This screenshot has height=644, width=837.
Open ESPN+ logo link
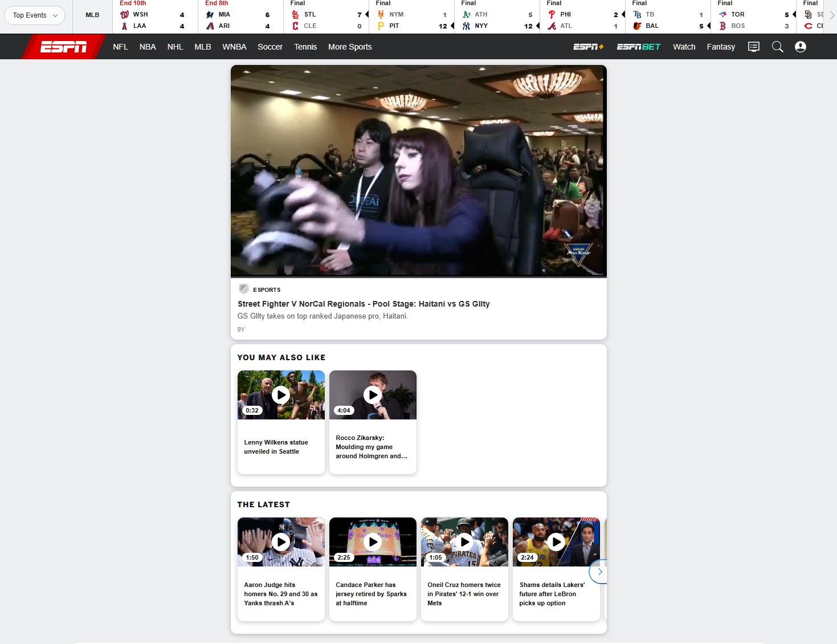[x=588, y=47]
